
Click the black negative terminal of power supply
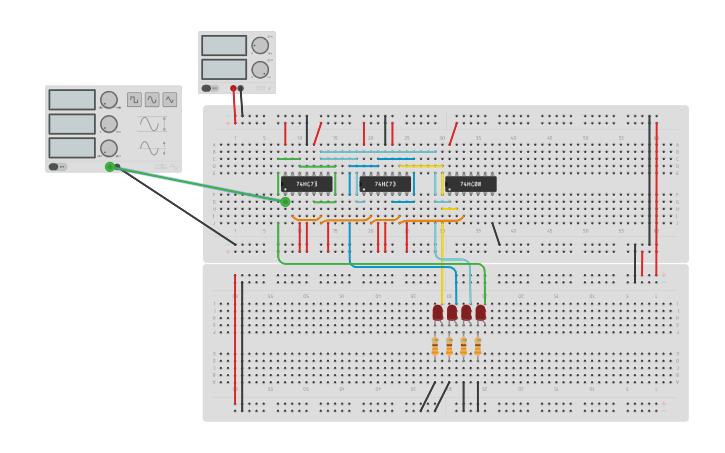(x=240, y=88)
